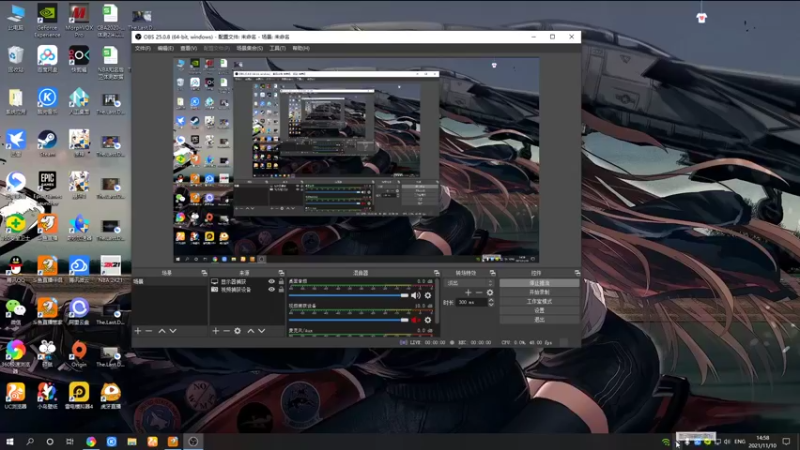Move source down in Sources panel
This screenshot has height=450, width=800.
point(262,331)
